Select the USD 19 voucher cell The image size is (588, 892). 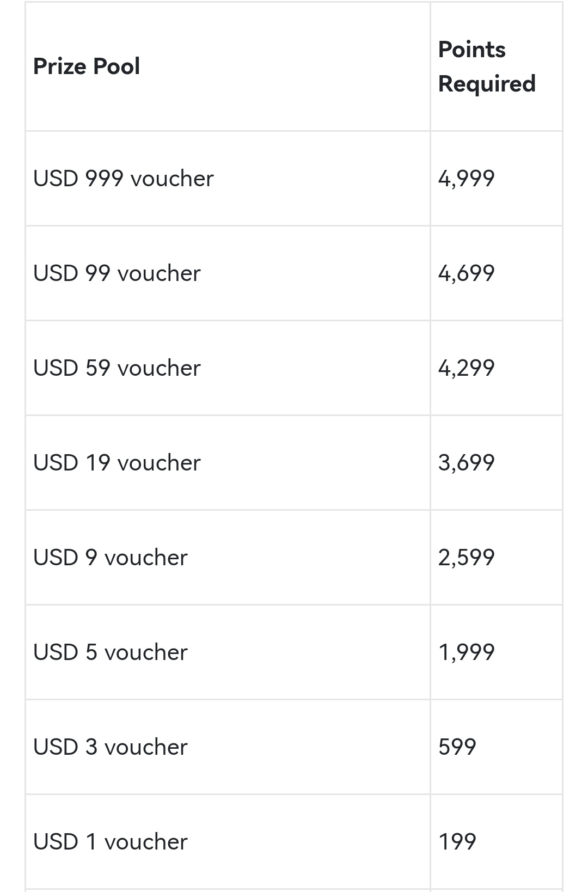117,463
